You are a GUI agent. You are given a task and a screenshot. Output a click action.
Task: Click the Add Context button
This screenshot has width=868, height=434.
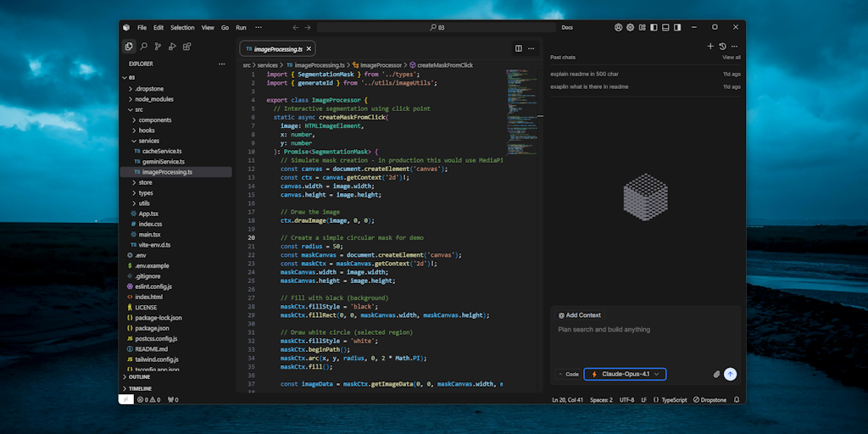580,315
